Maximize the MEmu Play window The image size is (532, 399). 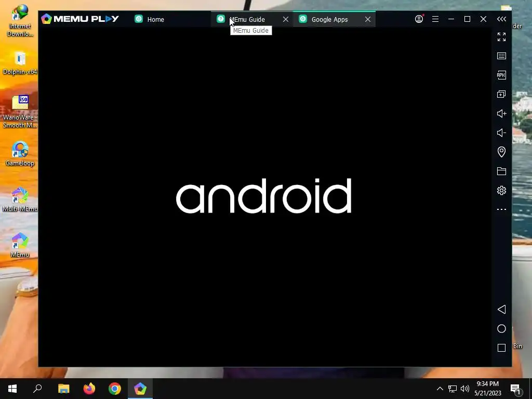[x=467, y=19]
